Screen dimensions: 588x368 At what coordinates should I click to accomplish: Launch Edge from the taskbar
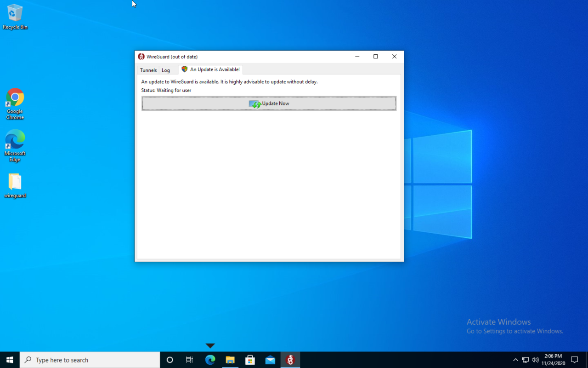click(x=210, y=360)
